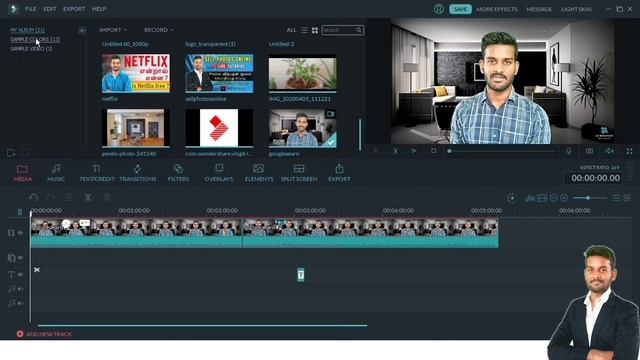
Task: Open the ASPECT RATIO 16:9 selector
Action: tap(600, 167)
